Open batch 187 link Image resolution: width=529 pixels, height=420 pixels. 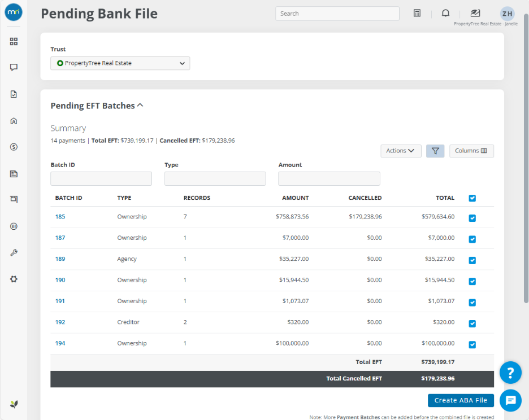pyautogui.click(x=60, y=238)
